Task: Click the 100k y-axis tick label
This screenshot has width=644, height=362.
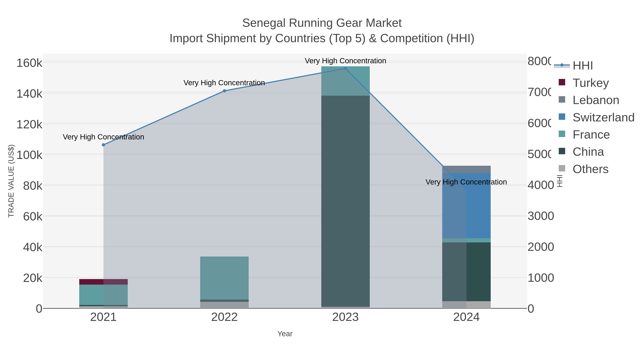Action: tap(30, 155)
